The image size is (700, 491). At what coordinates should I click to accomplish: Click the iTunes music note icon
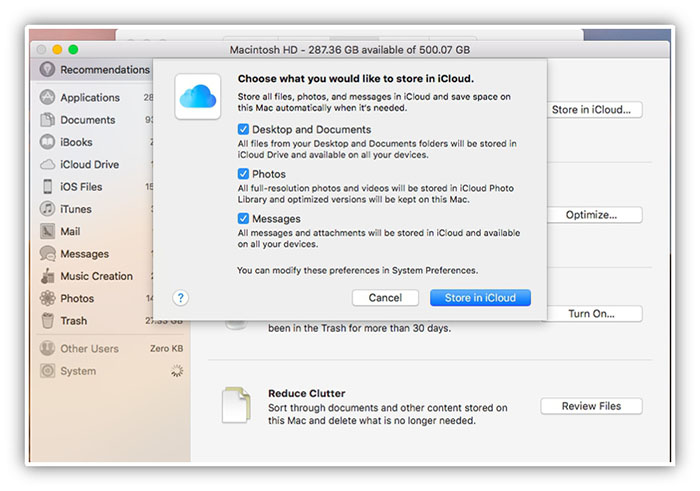(47, 209)
